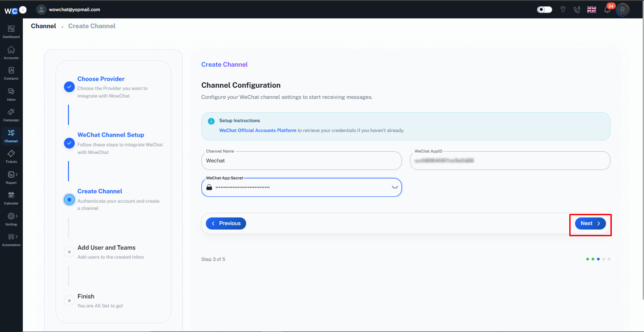
Task: Click the Create Channel breadcrumb text
Action: pos(92,26)
